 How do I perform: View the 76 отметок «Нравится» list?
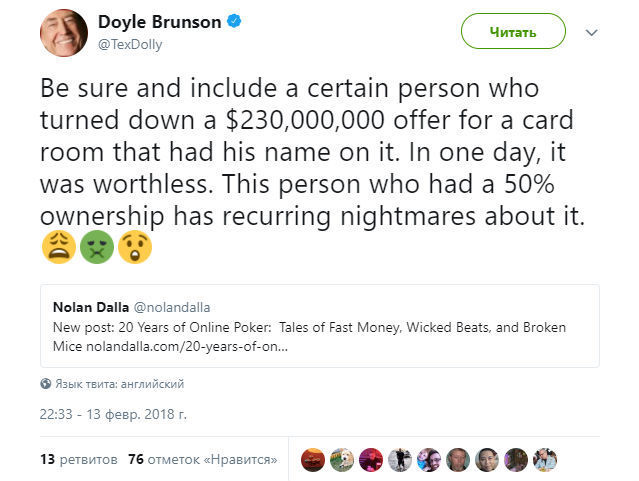click(202, 459)
